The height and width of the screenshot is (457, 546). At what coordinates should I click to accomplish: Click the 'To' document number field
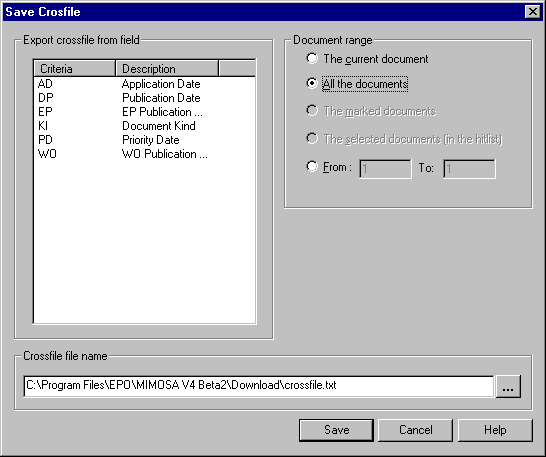tap(469, 169)
